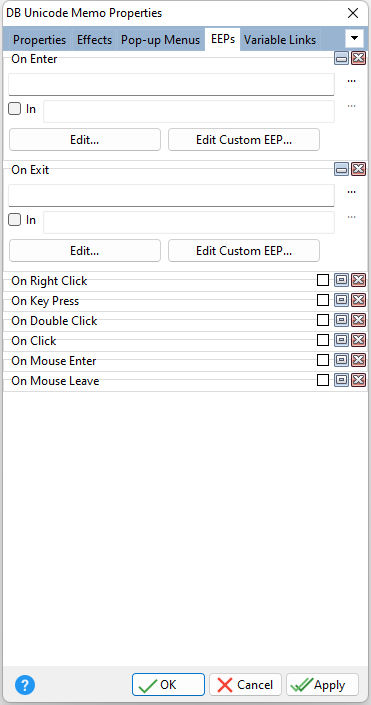Switch to the Effects tab

[x=94, y=40]
